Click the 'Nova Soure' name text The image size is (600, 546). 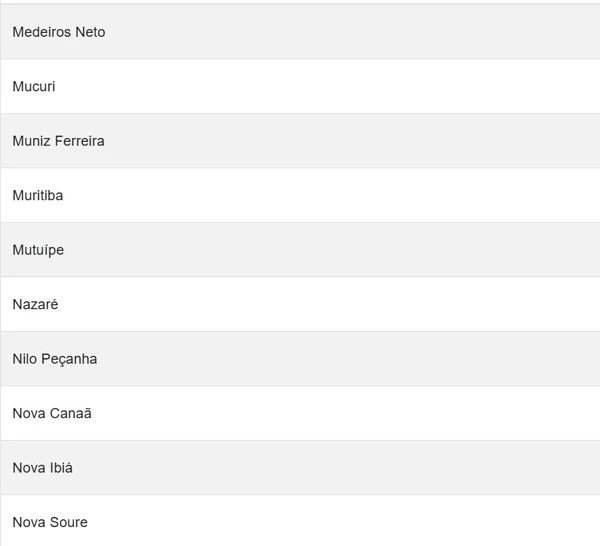click(x=50, y=522)
